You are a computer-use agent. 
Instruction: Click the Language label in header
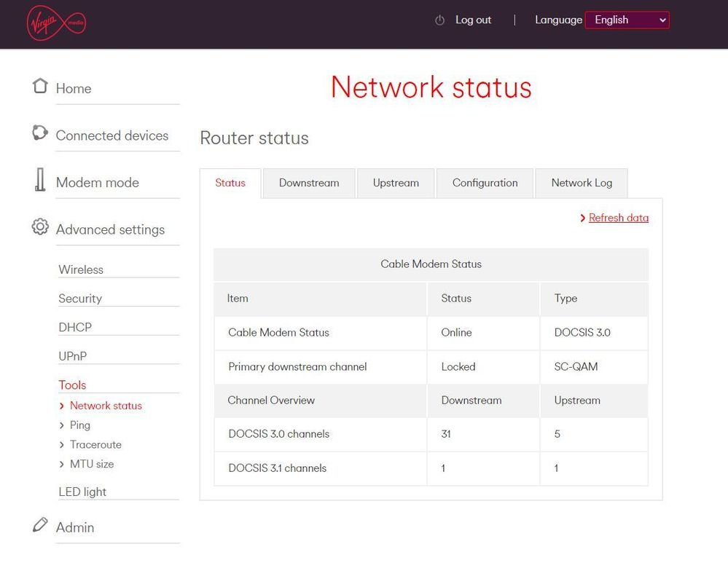pyautogui.click(x=558, y=20)
